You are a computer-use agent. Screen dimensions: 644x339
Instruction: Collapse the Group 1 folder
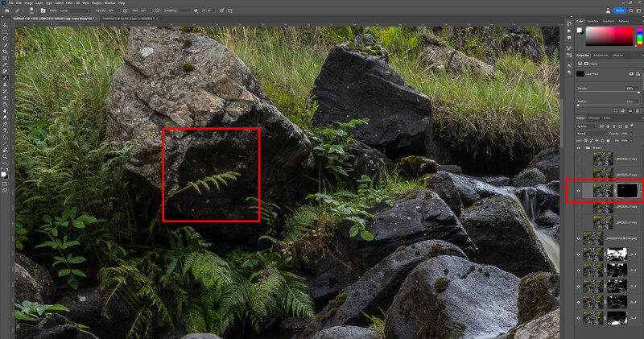pos(584,147)
